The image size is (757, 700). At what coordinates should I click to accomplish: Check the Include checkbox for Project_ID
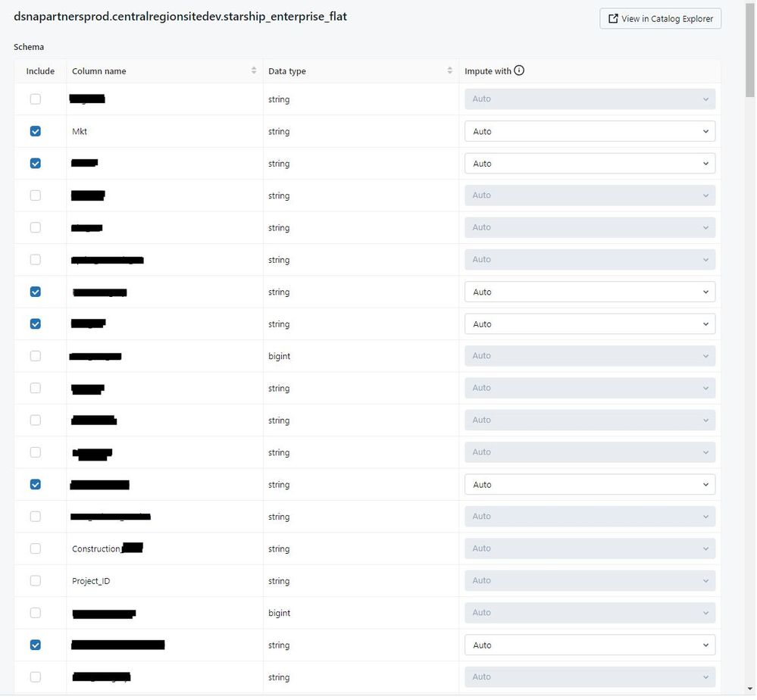point(36,581)
